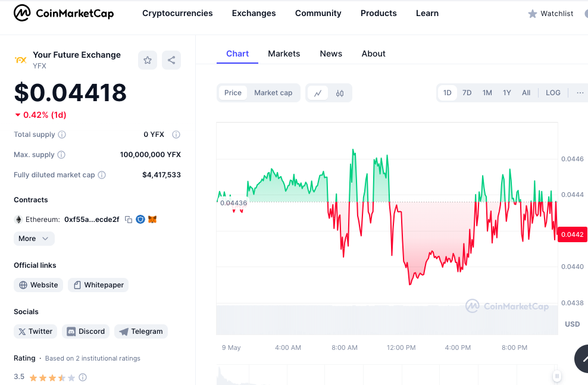This screenshot has width=588, height=385.
Task: Copy the Ethereum contract address
Action: 128,220
